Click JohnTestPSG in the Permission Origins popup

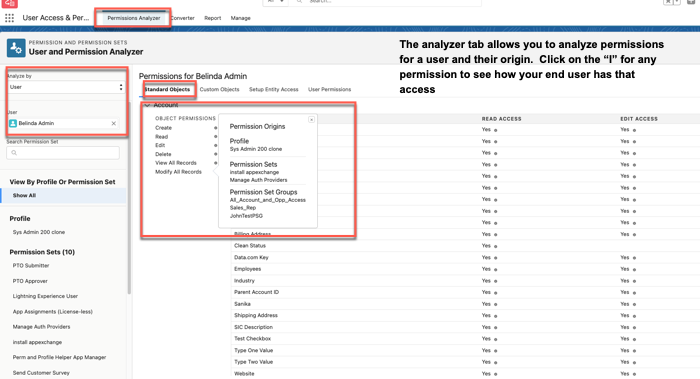pyautogui.click(x=246, y=216)
